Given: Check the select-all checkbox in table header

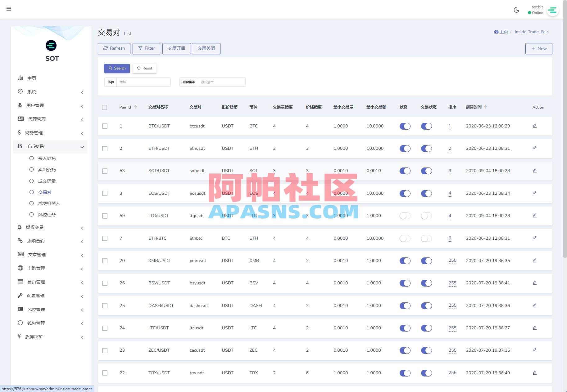Looking at the screenshot, I should (x=105, y=107).
